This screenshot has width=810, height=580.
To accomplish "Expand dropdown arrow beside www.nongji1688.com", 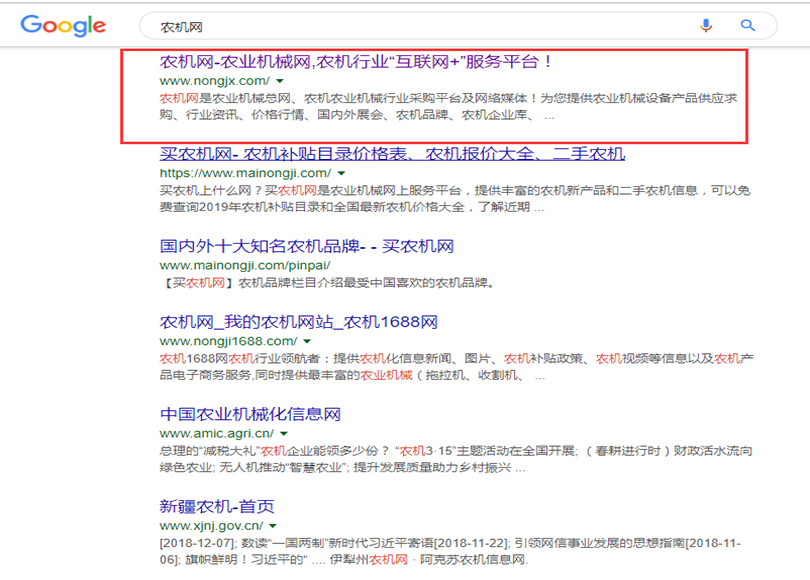I will [x=307, y=341].
